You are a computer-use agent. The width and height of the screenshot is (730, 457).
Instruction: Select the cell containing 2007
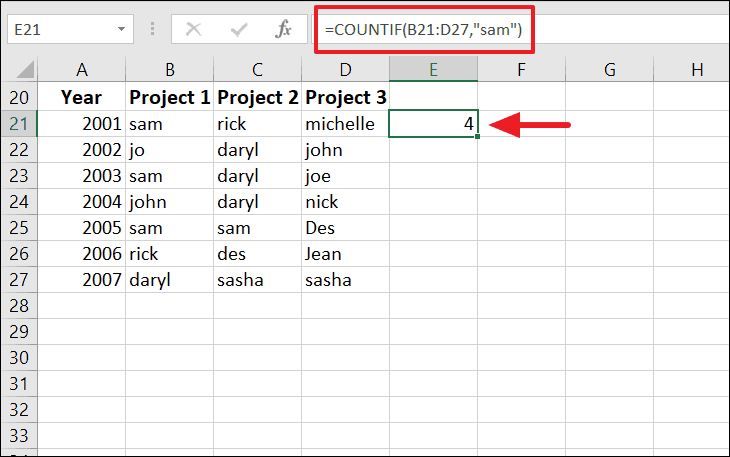[81, 280]
